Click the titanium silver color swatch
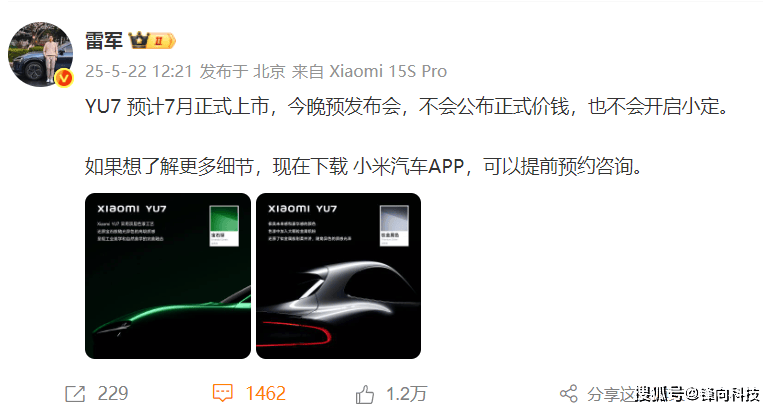This screenshot has height=411, width=774. tap(394, 225)
